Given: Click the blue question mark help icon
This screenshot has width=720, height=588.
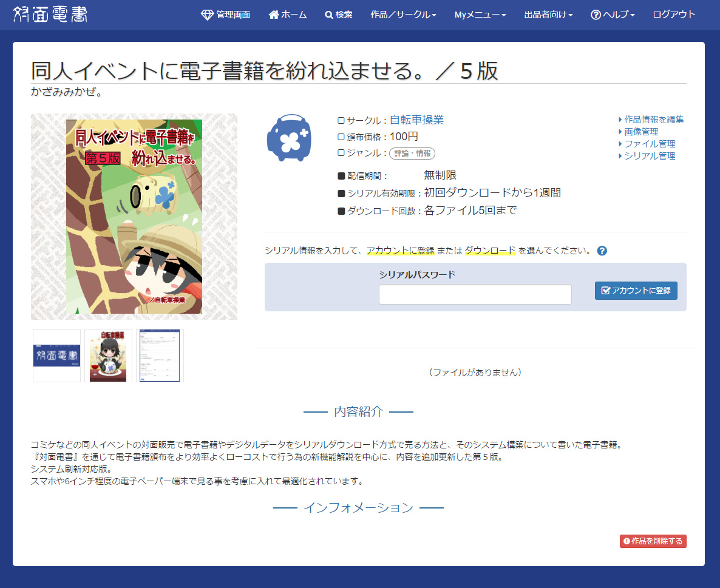Looking at the screenshot, I should 602,251.
